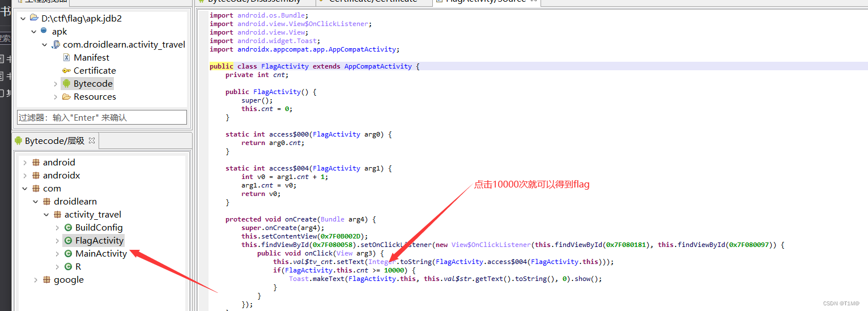This screenshot has height=311, width=868.
Task: Click the Android robot icon beside Bytecode node
Action: pyautogui.click(x=66, y=83)
